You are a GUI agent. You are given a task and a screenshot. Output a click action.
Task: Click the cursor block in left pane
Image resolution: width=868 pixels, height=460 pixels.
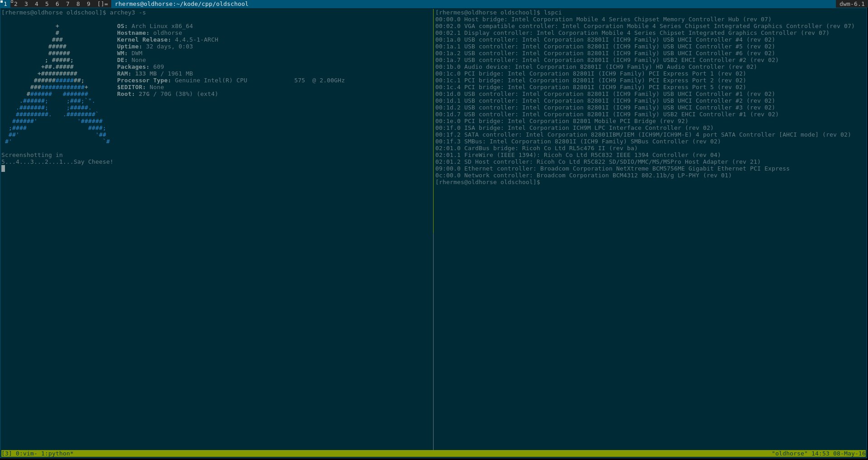click(x=3, y=169)
